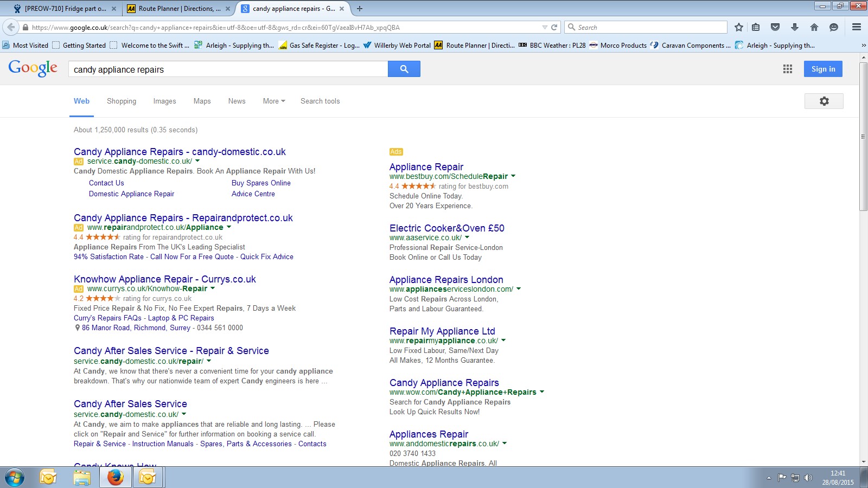Close the candy appliance repairs tab

[x=342, y=9]
